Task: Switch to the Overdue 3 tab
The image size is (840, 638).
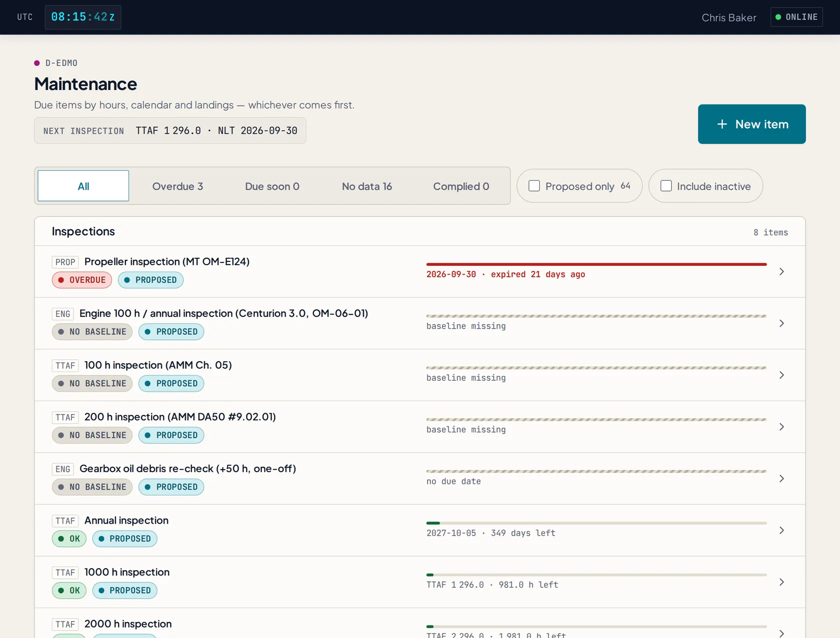Action: 177,186
